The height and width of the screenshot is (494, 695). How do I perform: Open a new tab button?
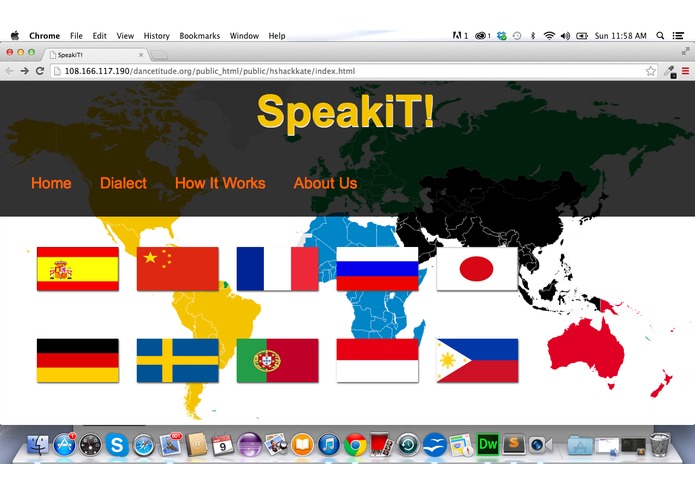pos(160,55)
